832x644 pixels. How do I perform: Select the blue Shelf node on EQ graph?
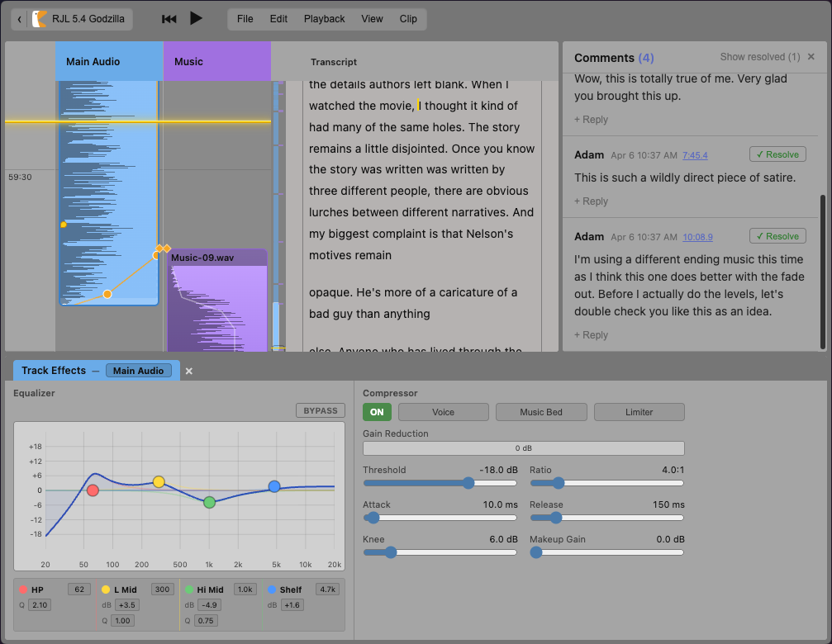(x=273, y=486)
